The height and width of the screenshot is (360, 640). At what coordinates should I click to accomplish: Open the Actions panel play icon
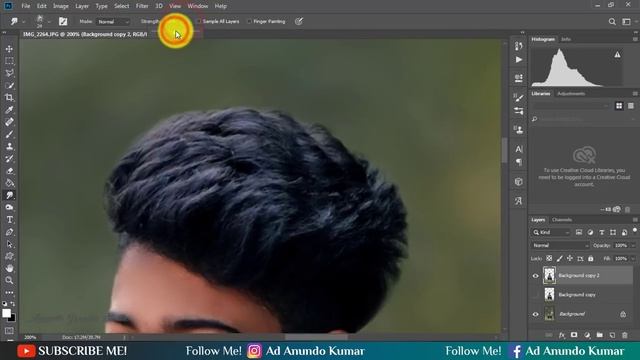pyautogui.click(x=518, y=60)
